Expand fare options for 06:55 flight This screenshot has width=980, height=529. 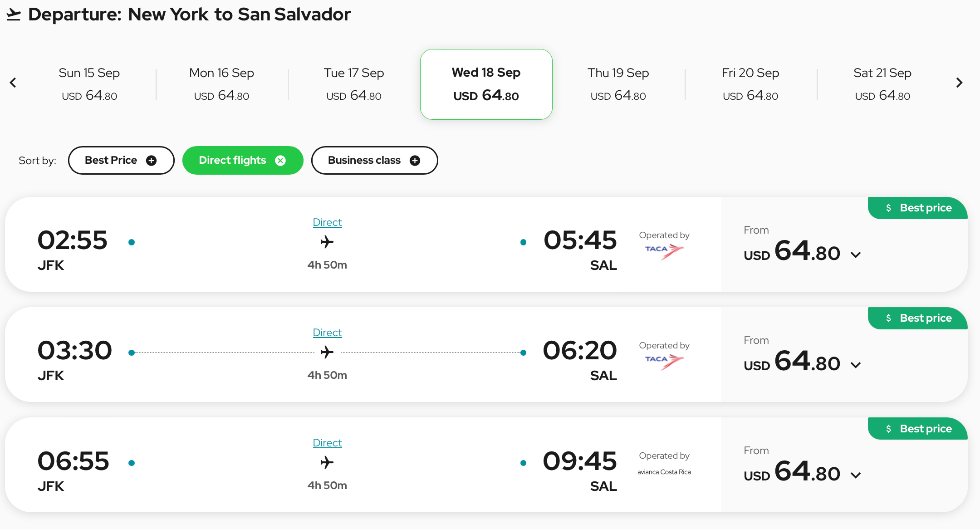pos(856,475)
